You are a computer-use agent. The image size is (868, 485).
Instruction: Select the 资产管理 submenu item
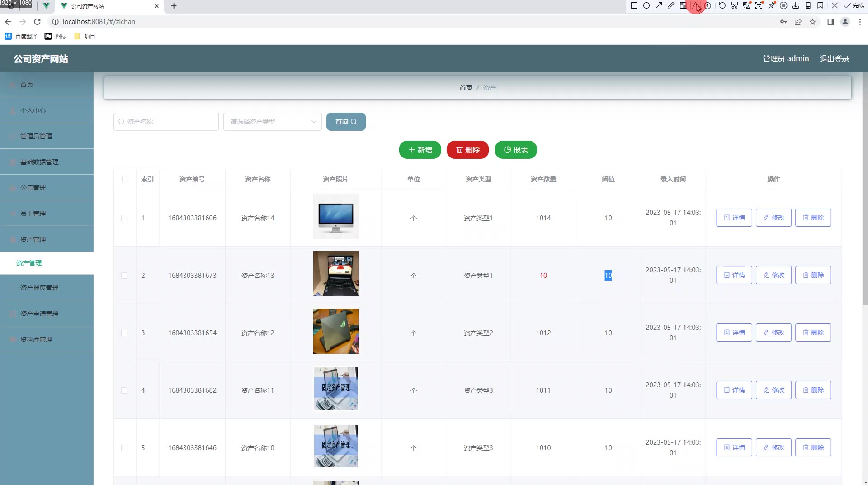[47, 263]
